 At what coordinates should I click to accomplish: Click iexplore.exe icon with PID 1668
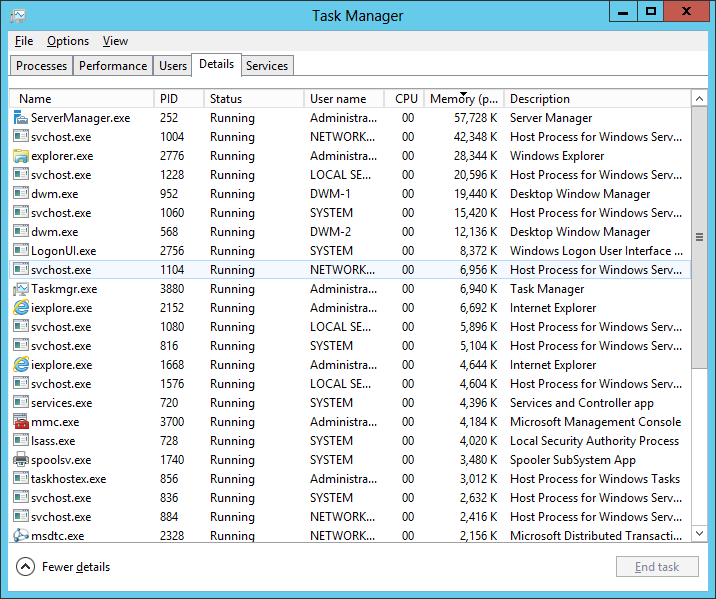(x=21, y=365)
